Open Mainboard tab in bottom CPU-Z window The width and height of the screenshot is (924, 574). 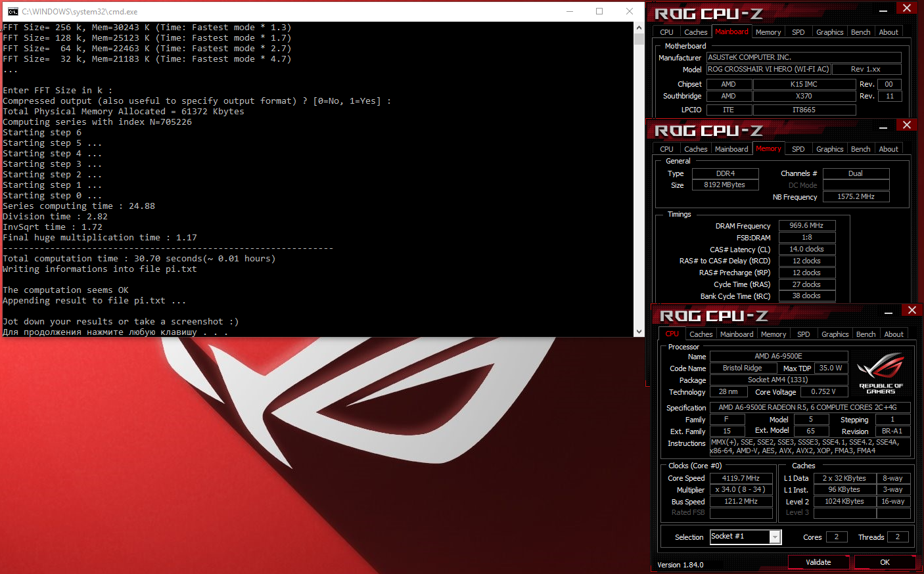point(737,334)
